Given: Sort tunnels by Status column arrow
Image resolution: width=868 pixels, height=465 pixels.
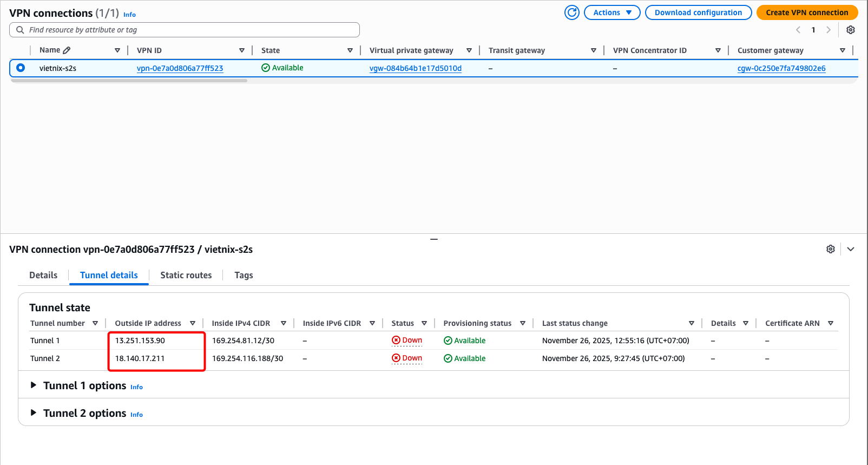Looking at the screenshot, I should click(x=424, y=323).
